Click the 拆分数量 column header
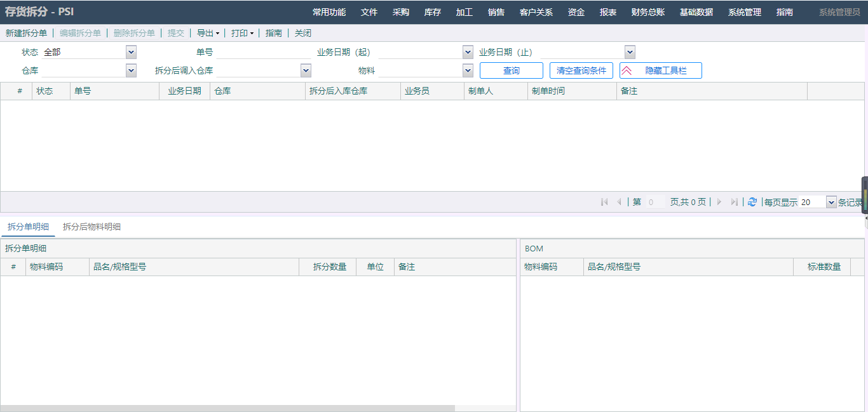 tap(327, 267)
